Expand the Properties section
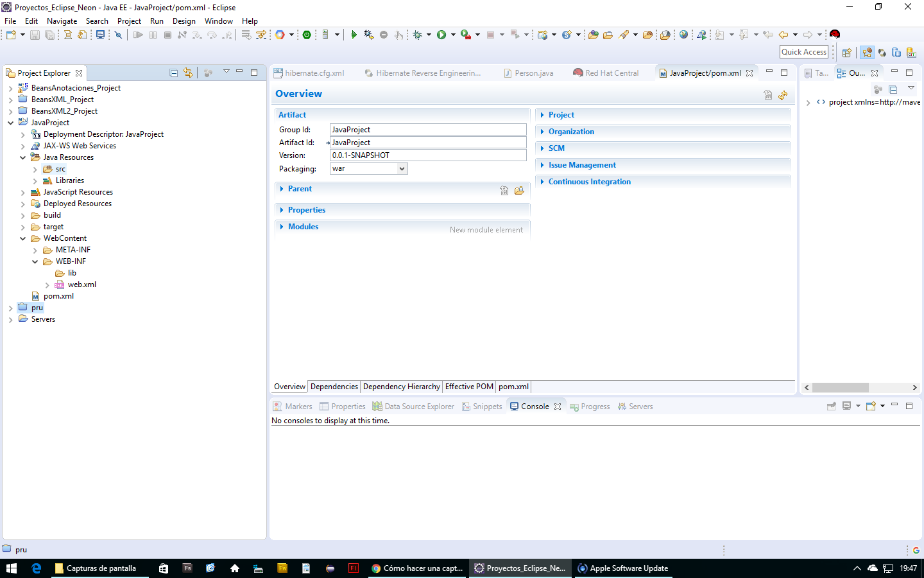Screen dimensions: 924x578 tap(282, 210)
